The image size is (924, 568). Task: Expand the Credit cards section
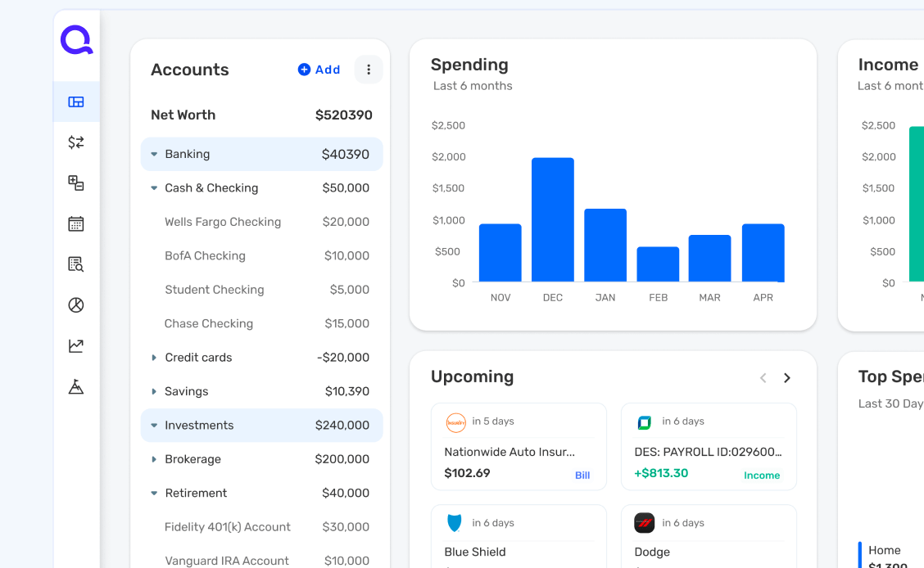154,357
